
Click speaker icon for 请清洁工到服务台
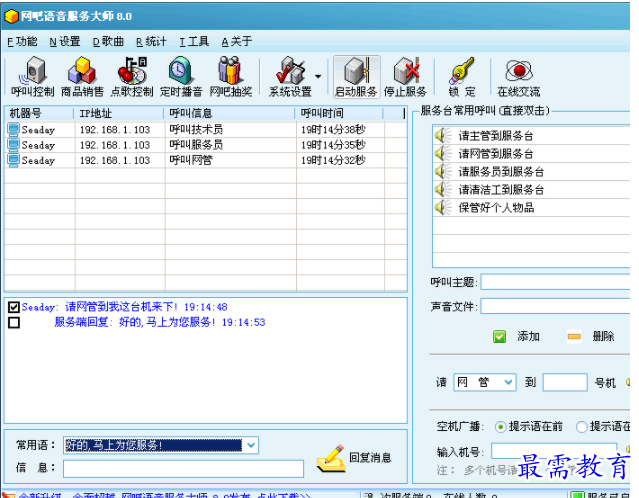click(443, 189)
